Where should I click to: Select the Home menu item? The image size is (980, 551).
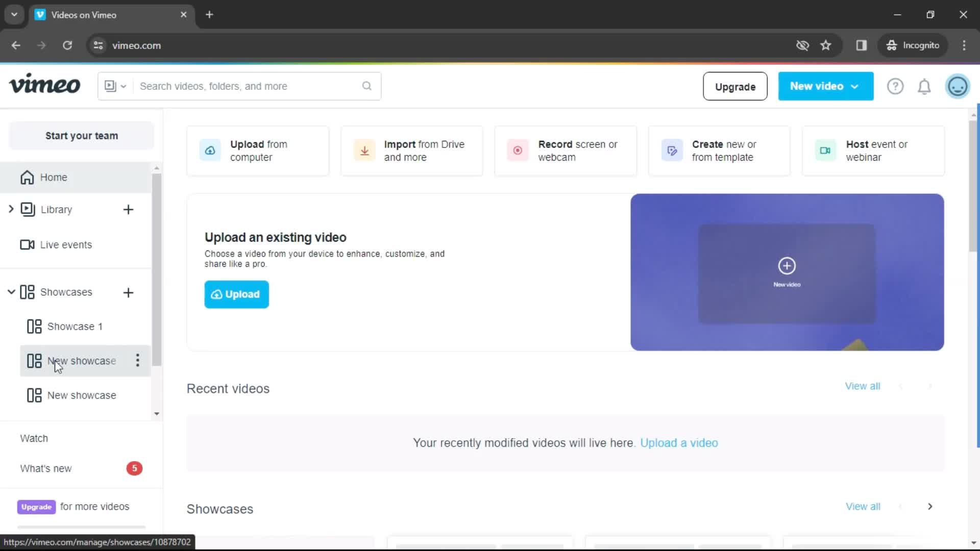point(53,177)
